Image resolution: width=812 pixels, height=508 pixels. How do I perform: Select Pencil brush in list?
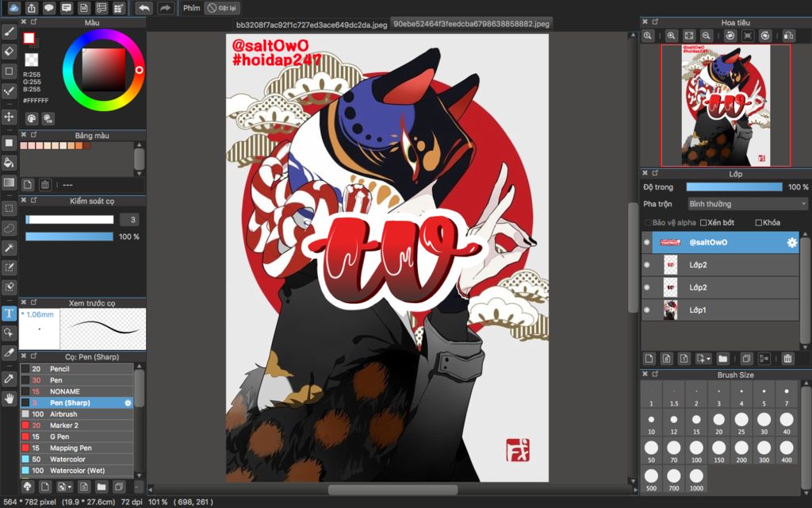(x=77, y=369)
